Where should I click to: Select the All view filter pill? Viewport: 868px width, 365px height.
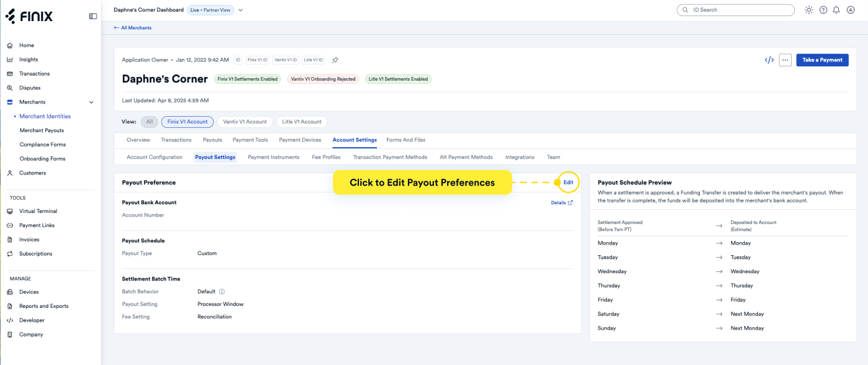click(149, 122)
